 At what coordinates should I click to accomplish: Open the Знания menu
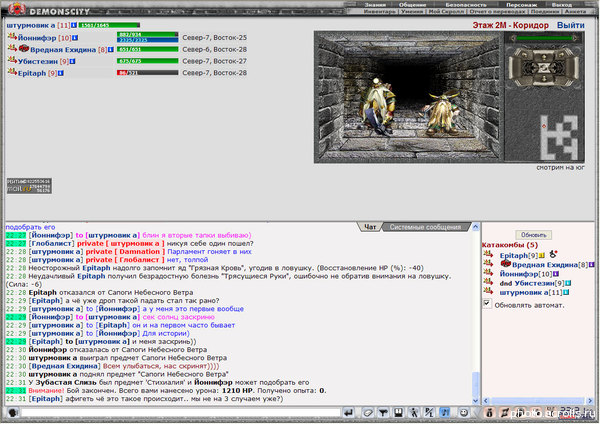click(x=375, y=5)
